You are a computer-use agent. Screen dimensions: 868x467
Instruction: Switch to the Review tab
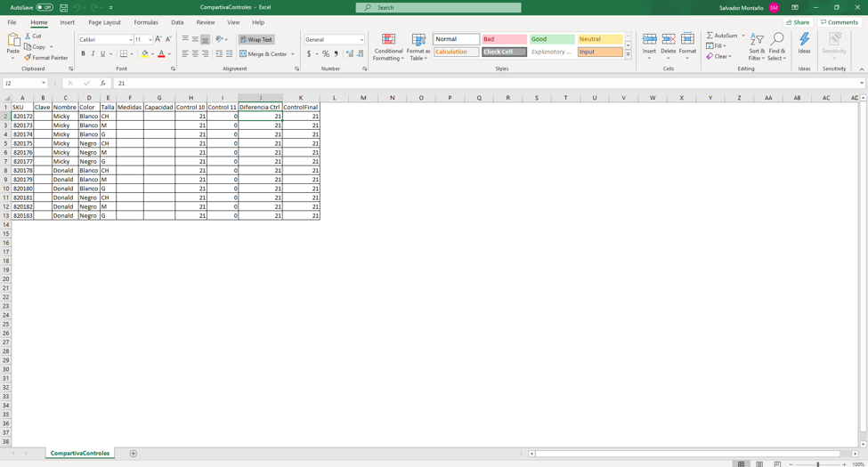[206, 23]
